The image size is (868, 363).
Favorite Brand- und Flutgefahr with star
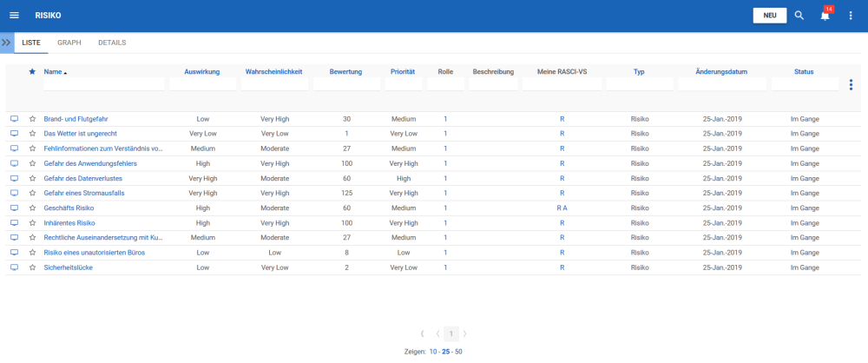click(x=32, y=119)
